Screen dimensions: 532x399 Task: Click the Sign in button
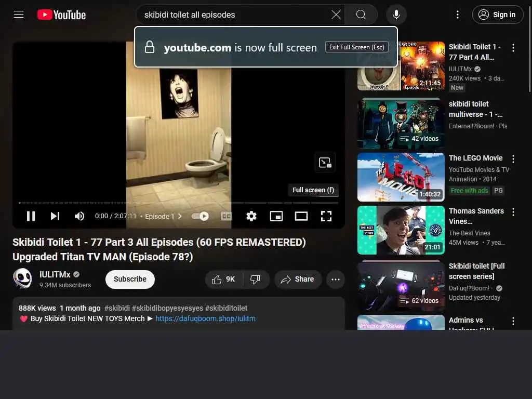coord(497,15)
